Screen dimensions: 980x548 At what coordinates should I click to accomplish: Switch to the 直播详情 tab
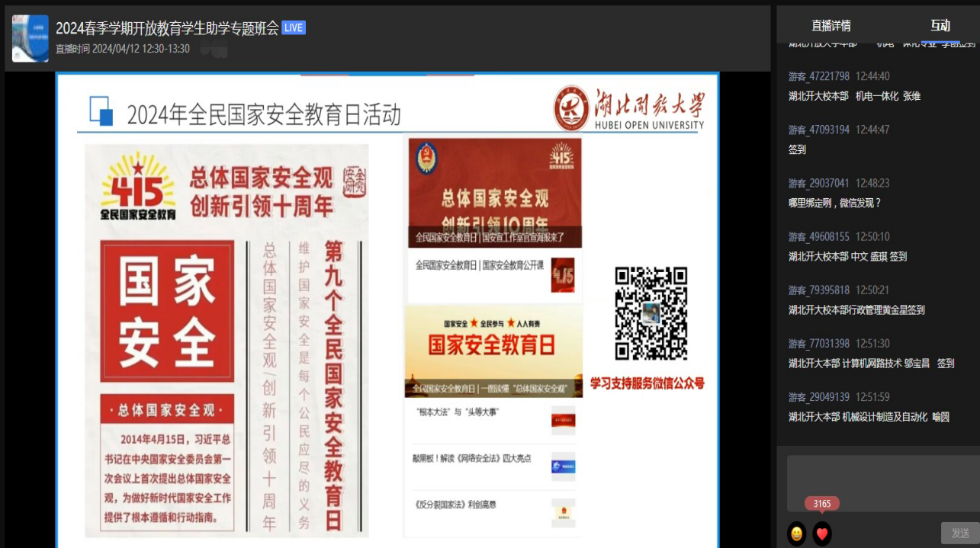click(831, 26)
